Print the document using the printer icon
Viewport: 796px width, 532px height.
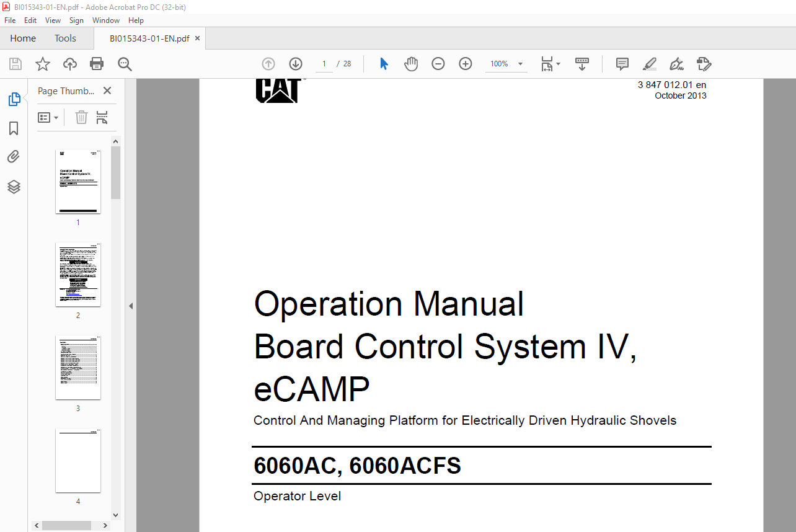pos(97,64)
